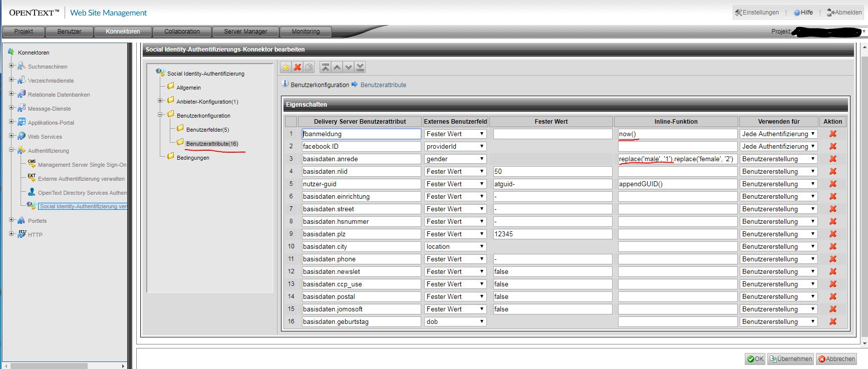The image size is (868, 369).
Task: Switch to the Konnektoren tab
Action: coord(123,32)
